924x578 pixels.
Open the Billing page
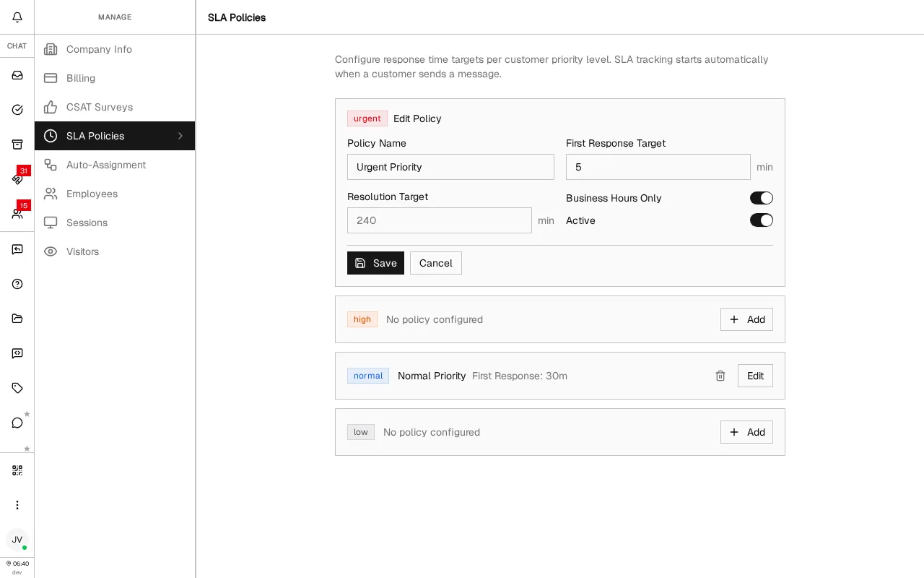pyautogui.click(x=80, y=78)
